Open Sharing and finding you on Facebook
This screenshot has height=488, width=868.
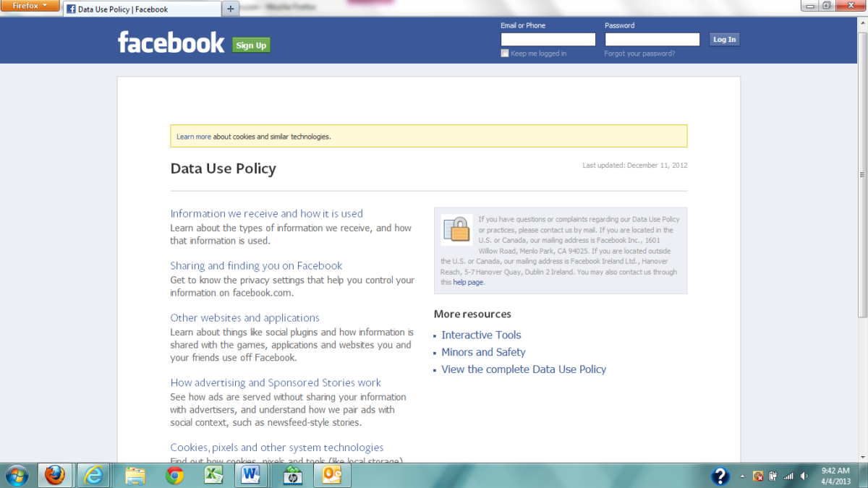coord(256,265)
